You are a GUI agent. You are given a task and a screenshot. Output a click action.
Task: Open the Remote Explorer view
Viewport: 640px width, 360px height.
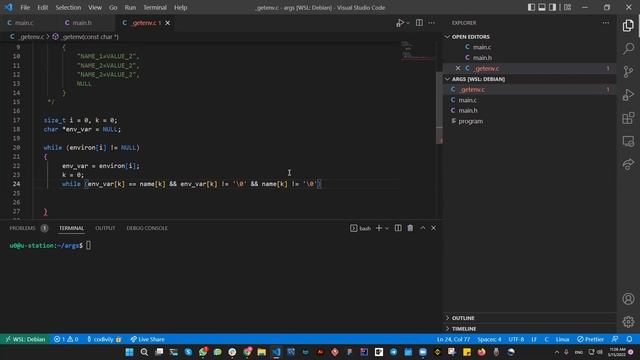tap(628, 141)
